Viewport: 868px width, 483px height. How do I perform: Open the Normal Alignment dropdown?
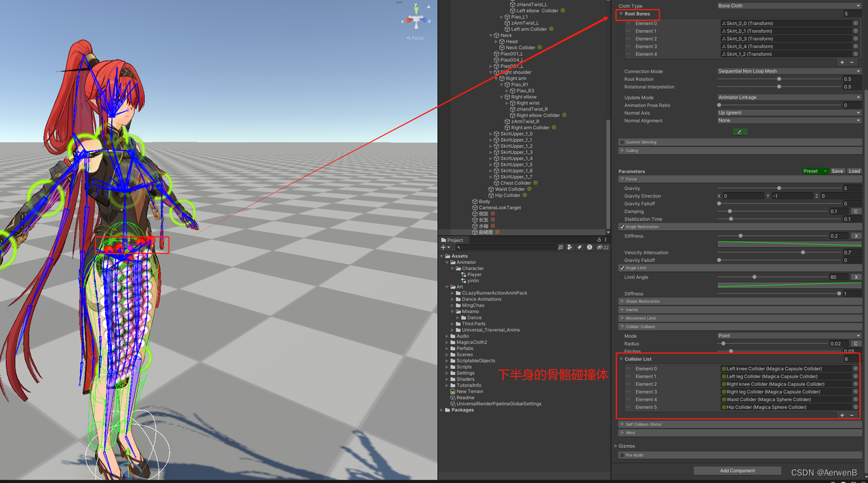789,121
